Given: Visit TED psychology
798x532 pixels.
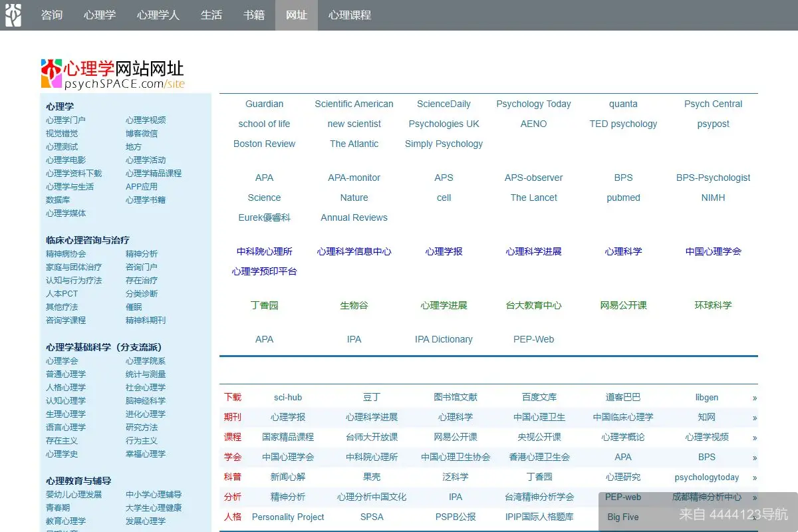Looking at the screenshot, I should pyautogui.click(x=623, y=124).
